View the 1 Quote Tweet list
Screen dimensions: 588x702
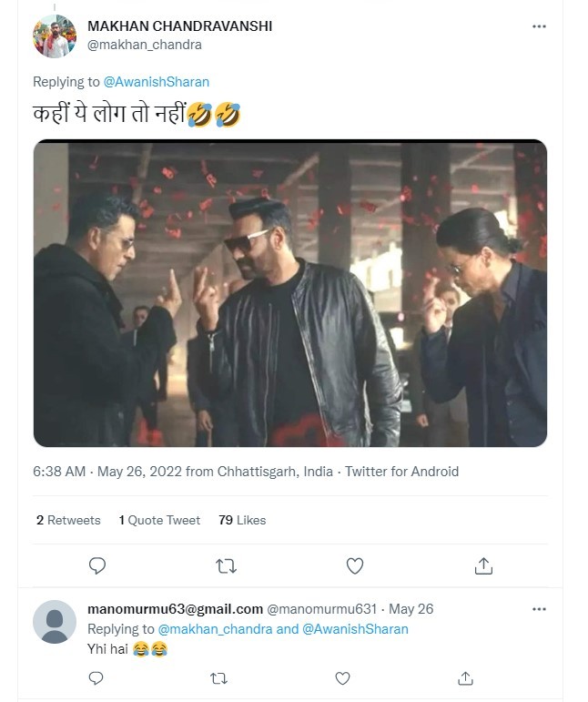(159, 520)
